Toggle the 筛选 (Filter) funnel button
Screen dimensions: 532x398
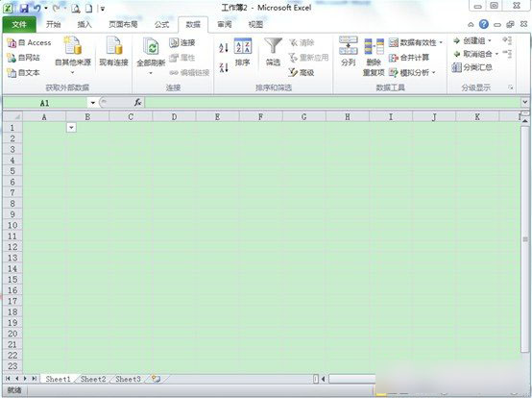pos(273,52)
